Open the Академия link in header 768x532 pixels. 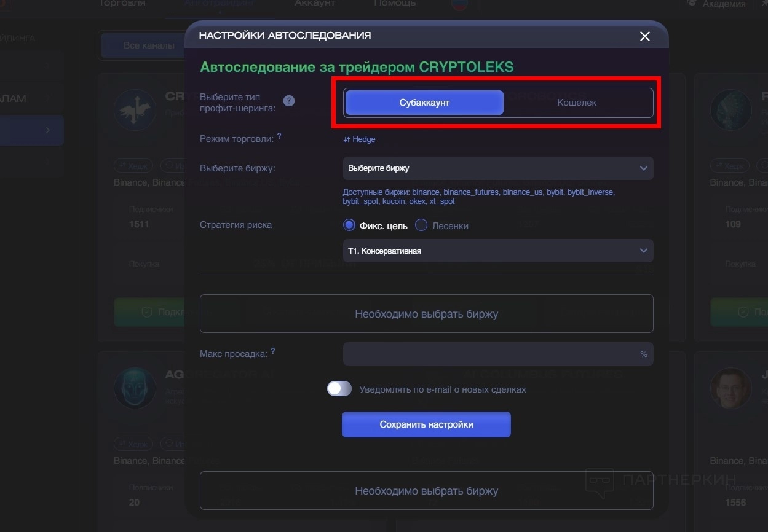(716, 4)
